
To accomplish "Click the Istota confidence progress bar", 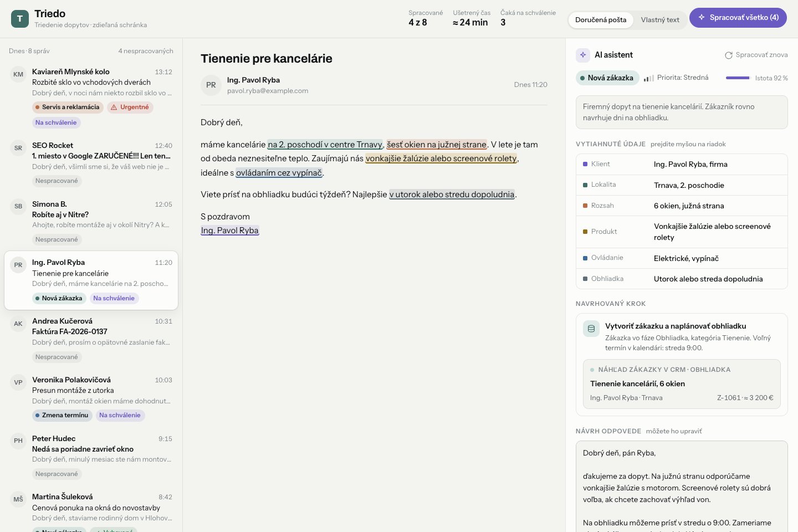I will pos(738,78).
